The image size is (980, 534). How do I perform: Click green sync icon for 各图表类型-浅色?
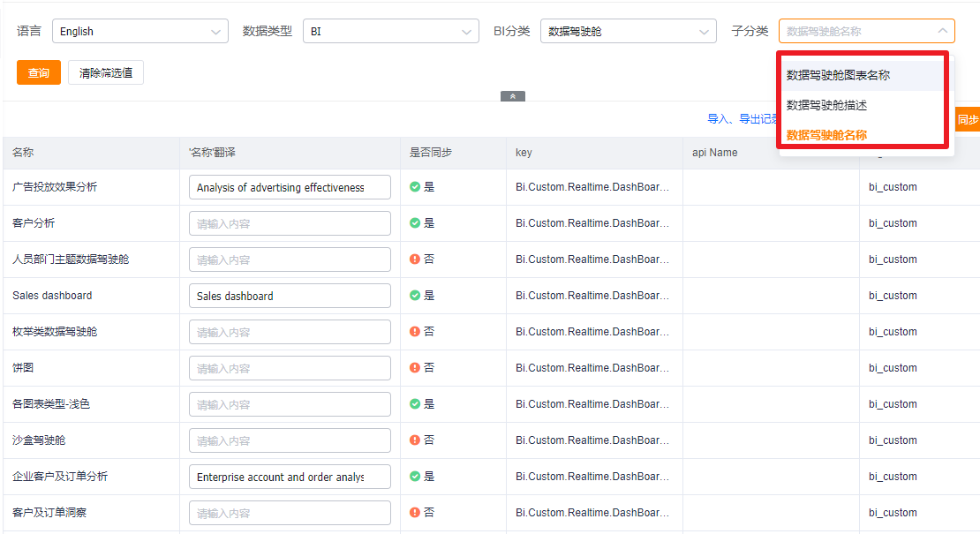pos(414,404)
